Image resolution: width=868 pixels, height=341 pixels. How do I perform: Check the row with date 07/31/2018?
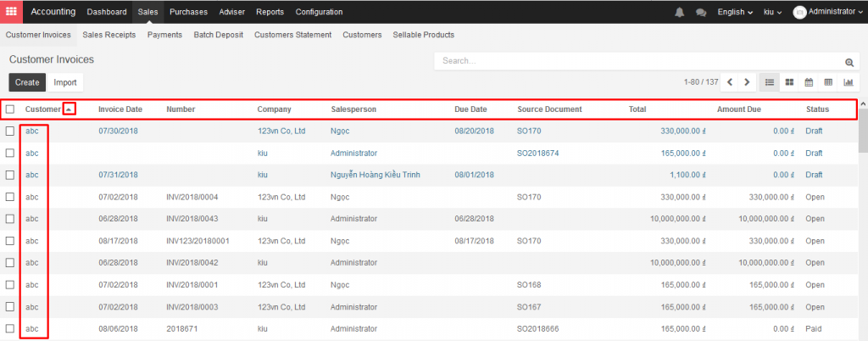10,175
